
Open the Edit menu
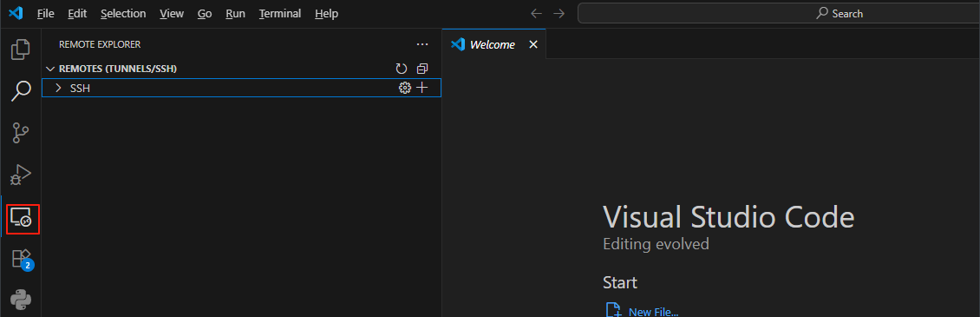77,13
